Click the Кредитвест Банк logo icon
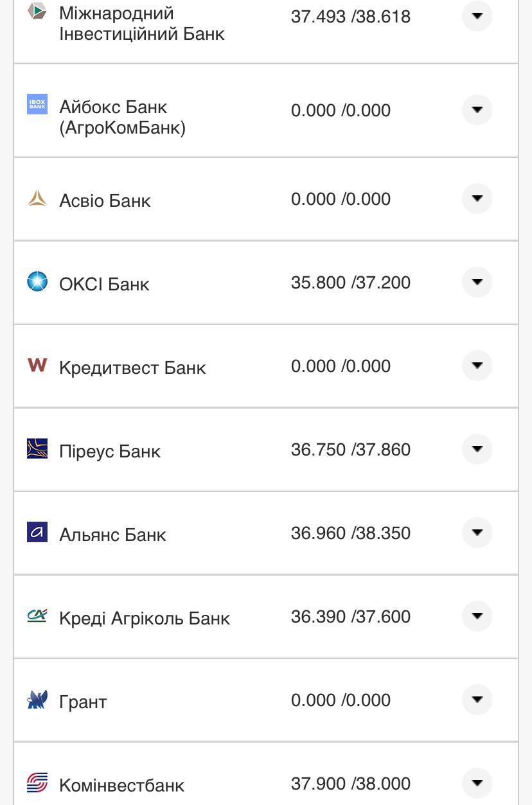The height and width of the screenshot is (805, 532). coord(37,365)
